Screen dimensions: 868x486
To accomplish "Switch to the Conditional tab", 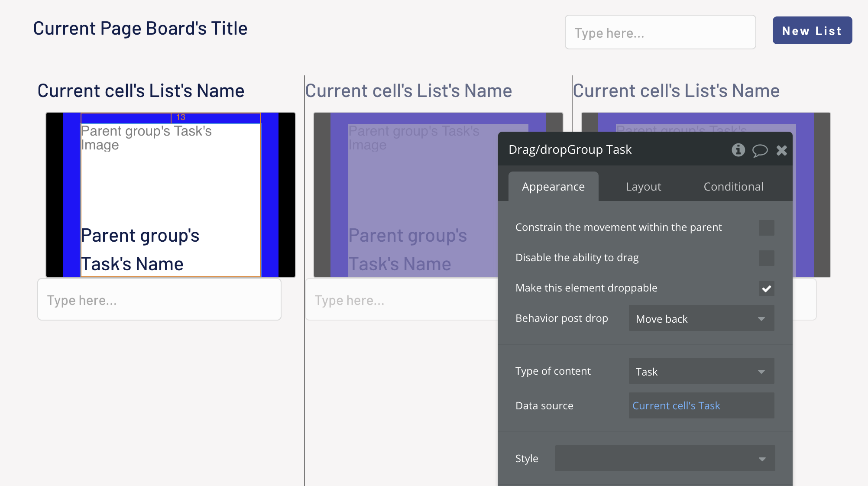I will pyautogui.click(x=733, y=187).
